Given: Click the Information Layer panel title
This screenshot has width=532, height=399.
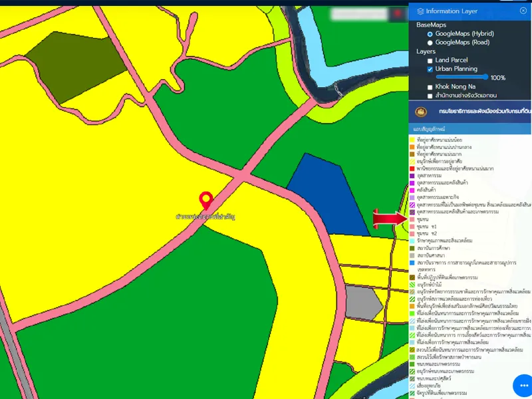Looking at the screenshot, I should [x=452, y=11].
